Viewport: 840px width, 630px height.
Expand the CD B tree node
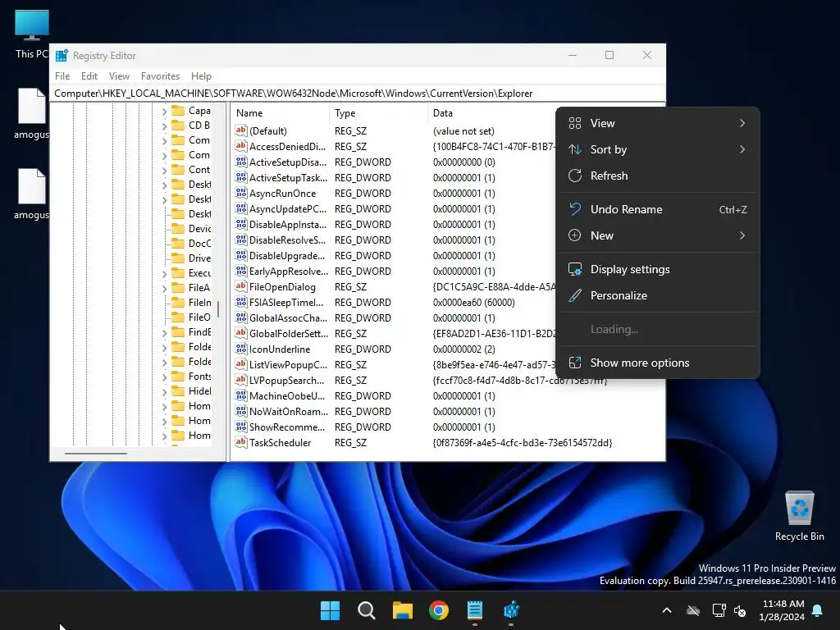coord(164,126)
